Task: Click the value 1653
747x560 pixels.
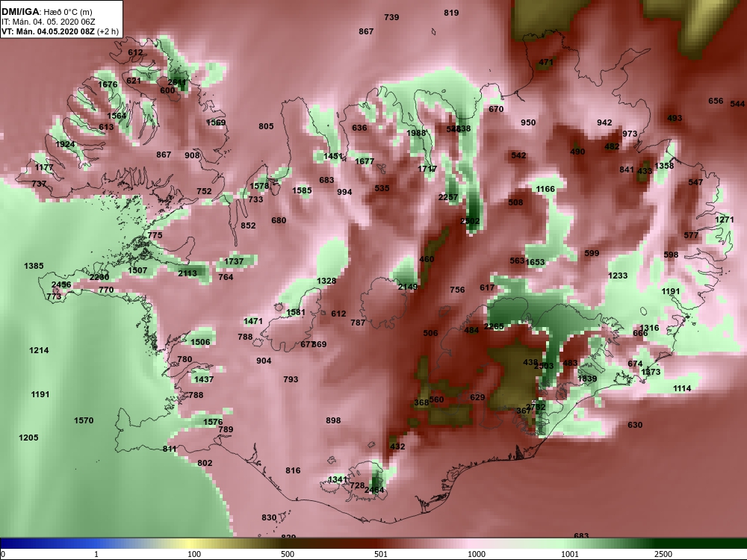Action: click(x=535, y=262)
